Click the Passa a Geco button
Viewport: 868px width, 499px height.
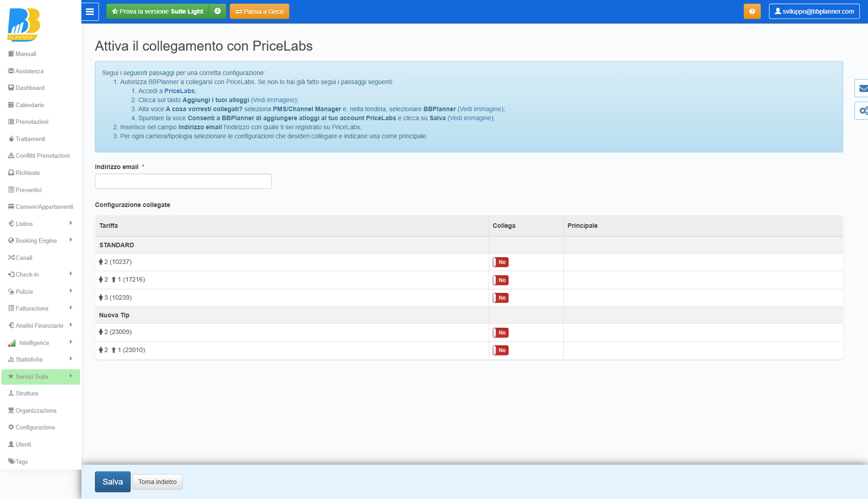(259, 11)
